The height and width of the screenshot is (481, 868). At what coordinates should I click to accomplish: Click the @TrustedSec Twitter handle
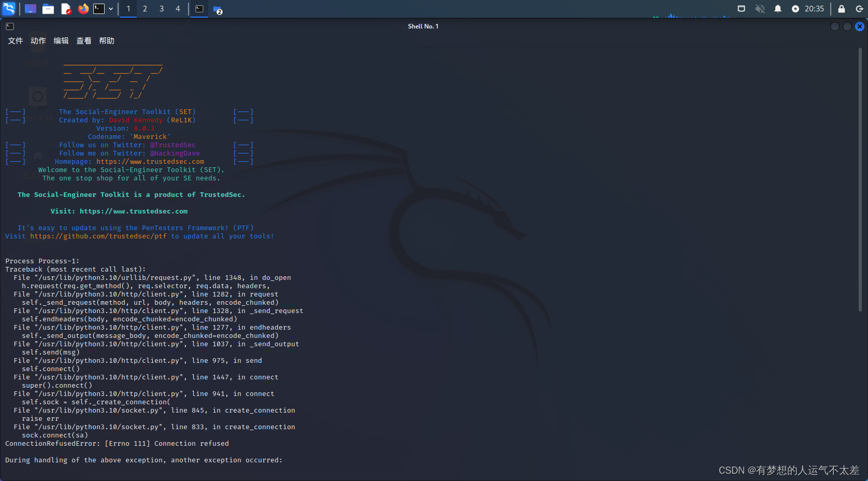(x=173, y=145)
